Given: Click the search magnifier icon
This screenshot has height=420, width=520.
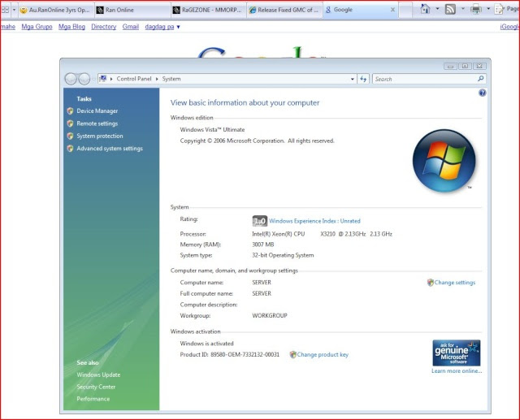Looking at the screenshot, I should pyautogui.click(x=480, y=79).
